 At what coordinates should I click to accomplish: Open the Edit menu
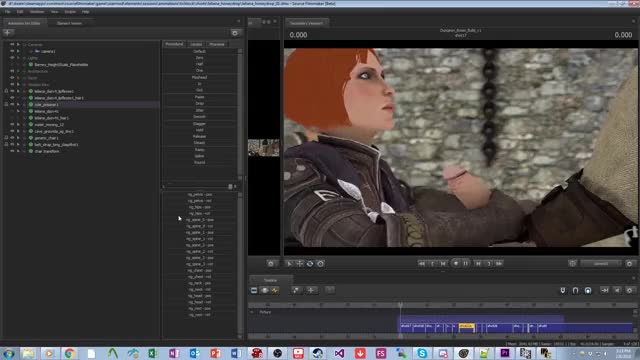[x=20, y=12]
